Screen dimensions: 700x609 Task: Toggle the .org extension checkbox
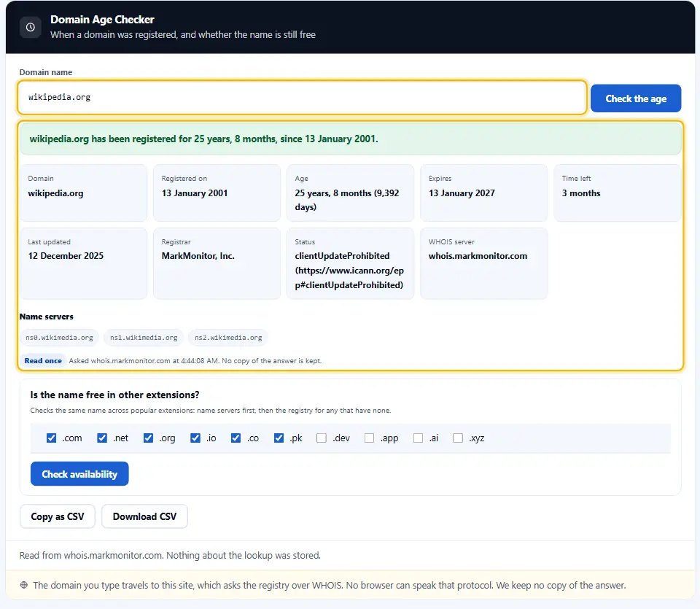(x=148, y=438)
